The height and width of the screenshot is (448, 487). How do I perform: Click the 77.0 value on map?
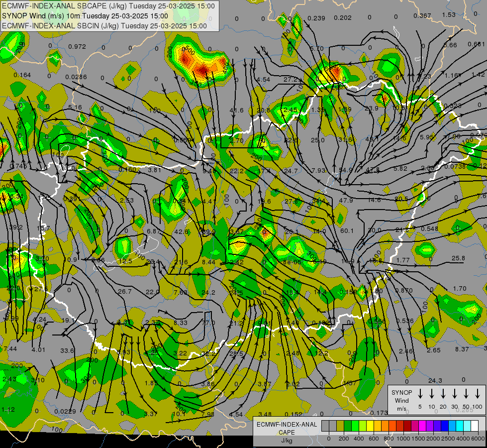(208, 323)
